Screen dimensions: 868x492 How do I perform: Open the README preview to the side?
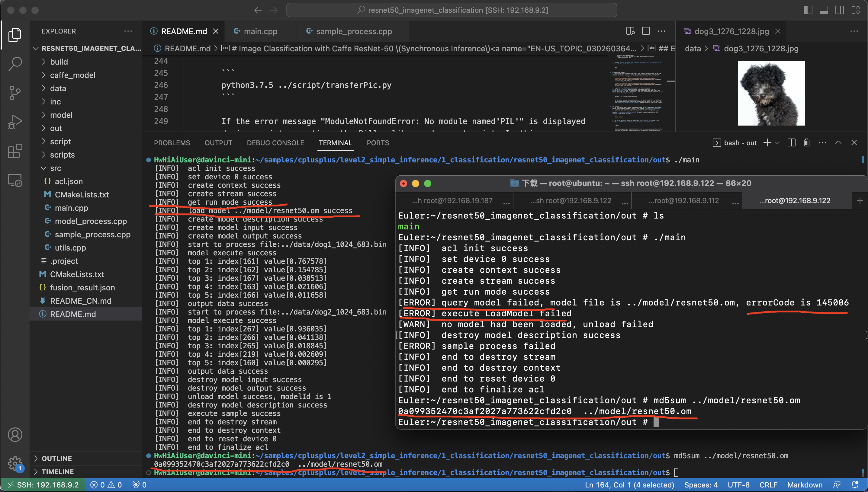coord(630,31)
